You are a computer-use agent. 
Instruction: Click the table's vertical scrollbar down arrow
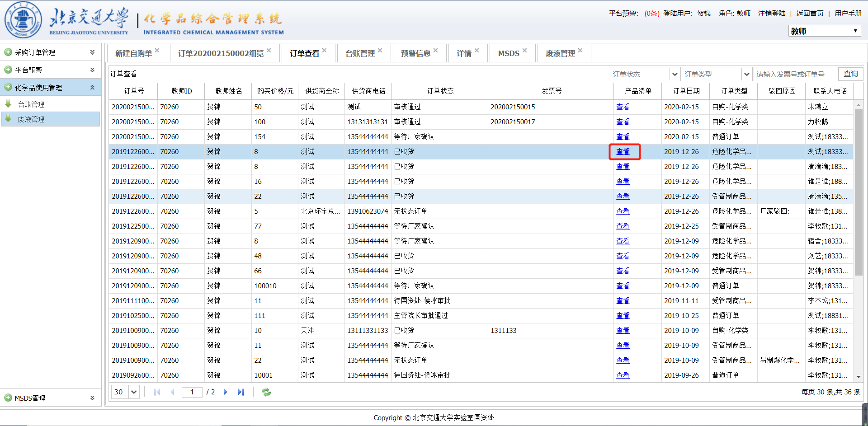click(x=858, y=377)
